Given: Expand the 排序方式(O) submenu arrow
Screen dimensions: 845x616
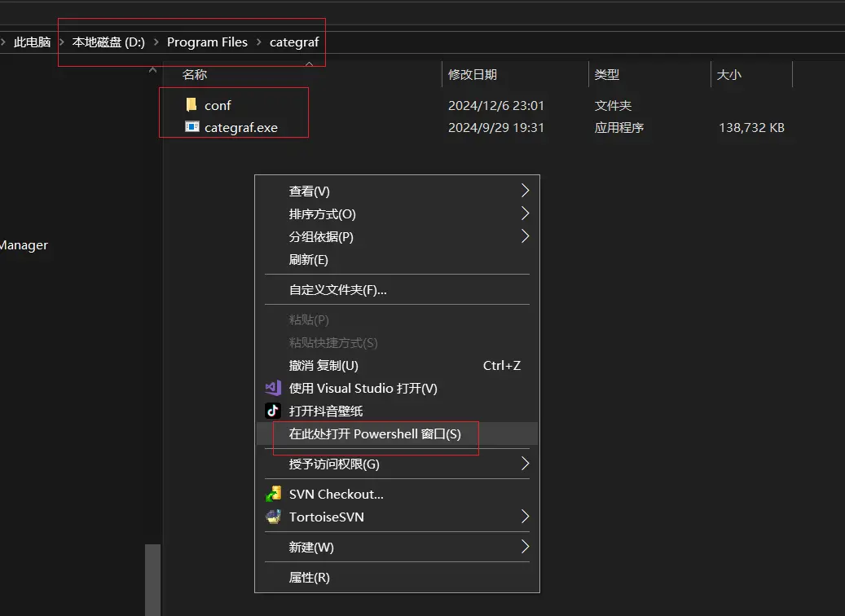Looking at the screenshot, I should 525,214.
